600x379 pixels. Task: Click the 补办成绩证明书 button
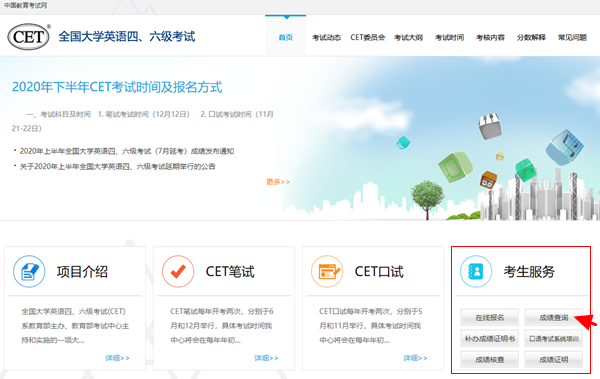[x=489, y=338]
